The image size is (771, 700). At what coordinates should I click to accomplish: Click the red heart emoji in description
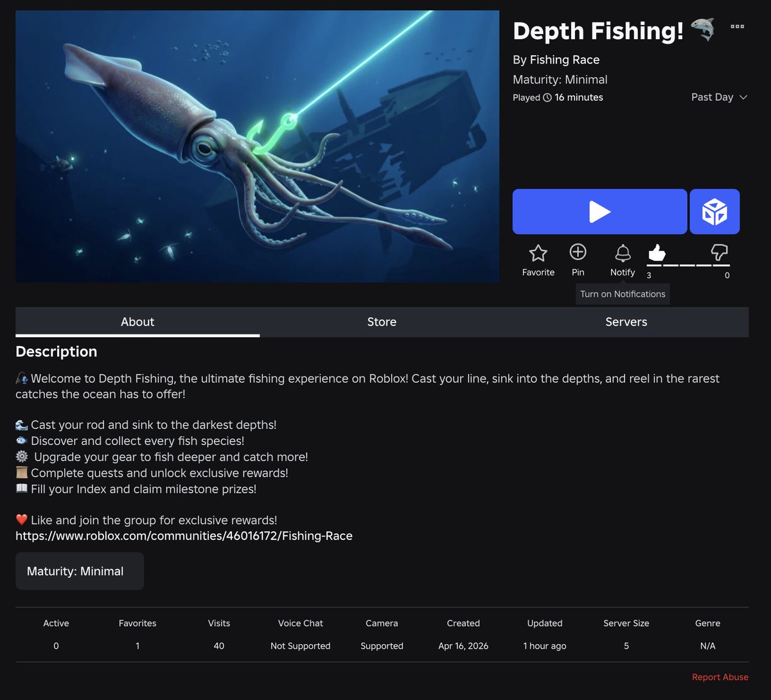22,520
